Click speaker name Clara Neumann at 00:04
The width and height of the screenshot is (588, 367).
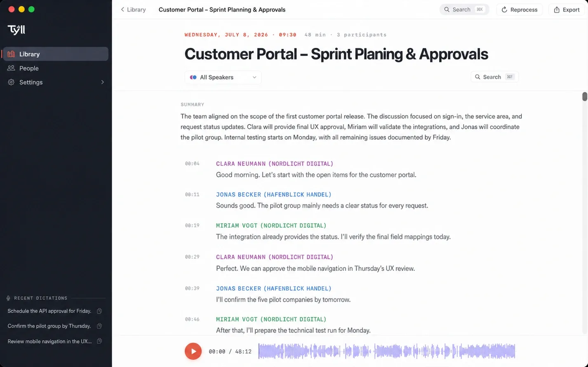click(x=275, y=164)
